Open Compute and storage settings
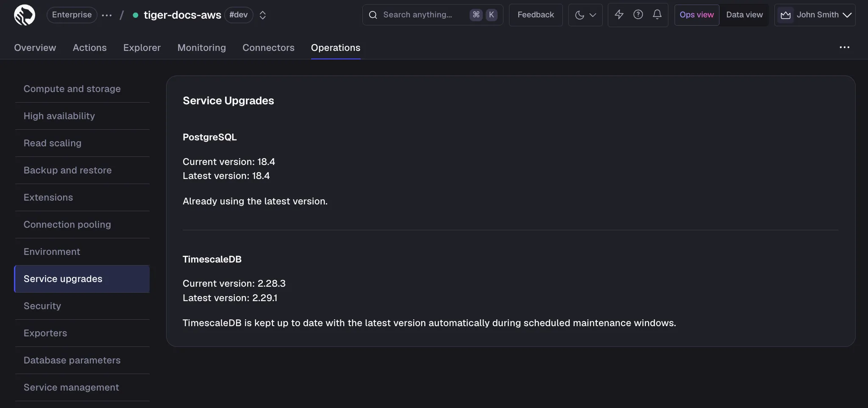868x408 pixels. (82, 89)
